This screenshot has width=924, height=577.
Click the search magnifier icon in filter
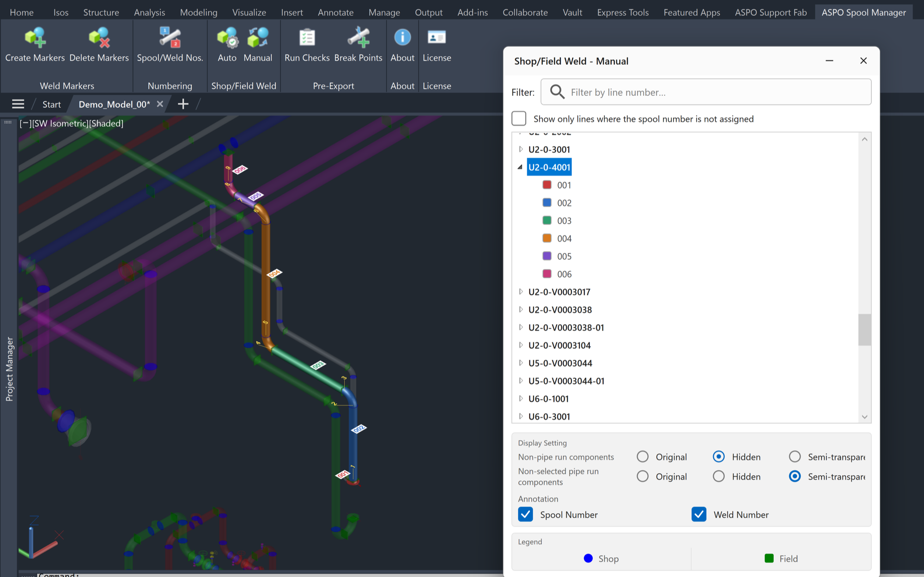pyautogui.click(x=557, y=92)
